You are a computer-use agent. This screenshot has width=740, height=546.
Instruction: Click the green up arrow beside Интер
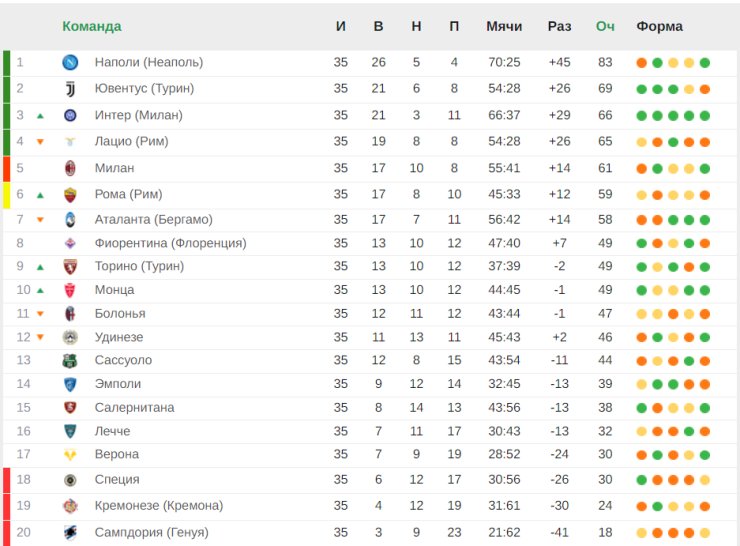coord(40,116)
